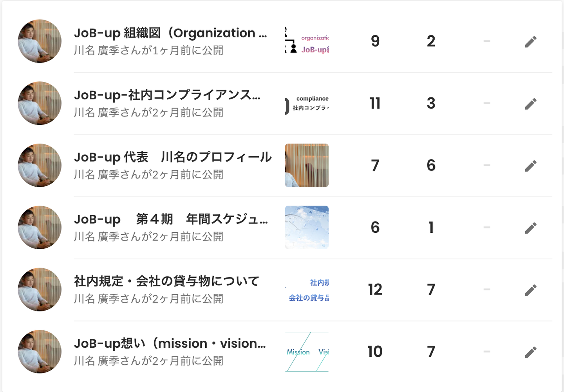
Task: Edit the 年間スケジュール entry with pencil
Action: (530, 228)
